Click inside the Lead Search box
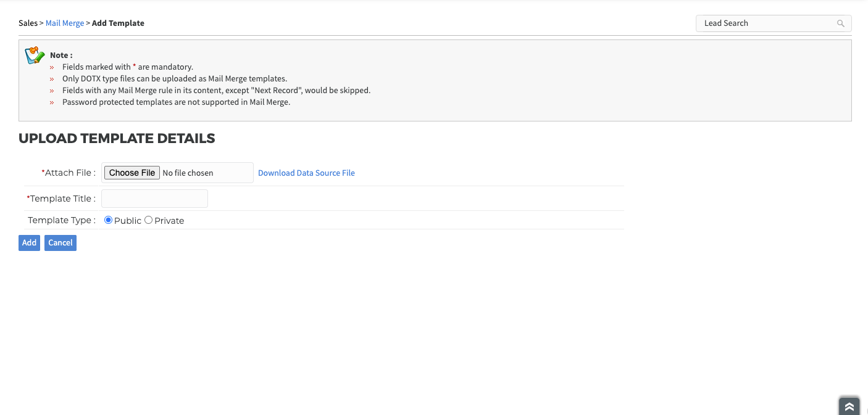This screenshot has height=415, width=868. tap(766, 23)
